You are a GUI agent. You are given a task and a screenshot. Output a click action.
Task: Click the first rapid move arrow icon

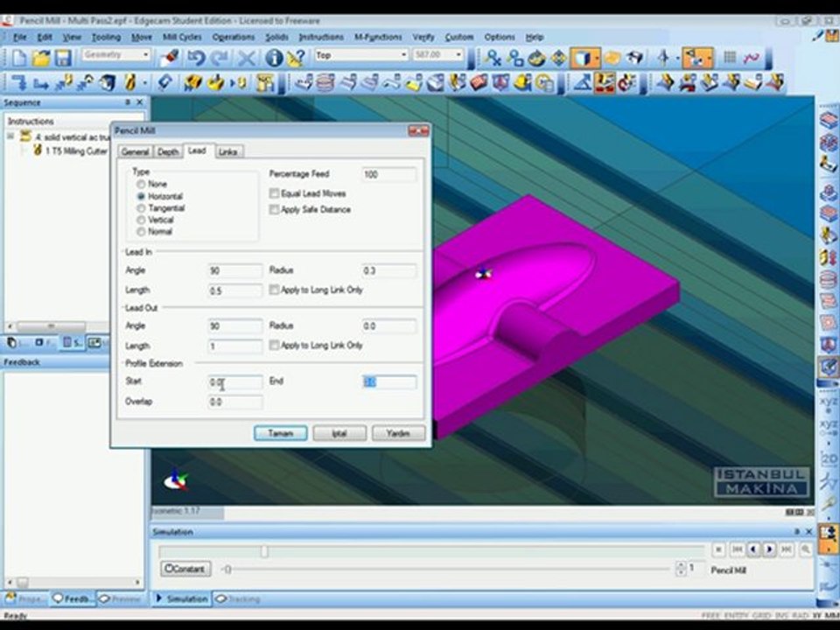pos(18,82)
